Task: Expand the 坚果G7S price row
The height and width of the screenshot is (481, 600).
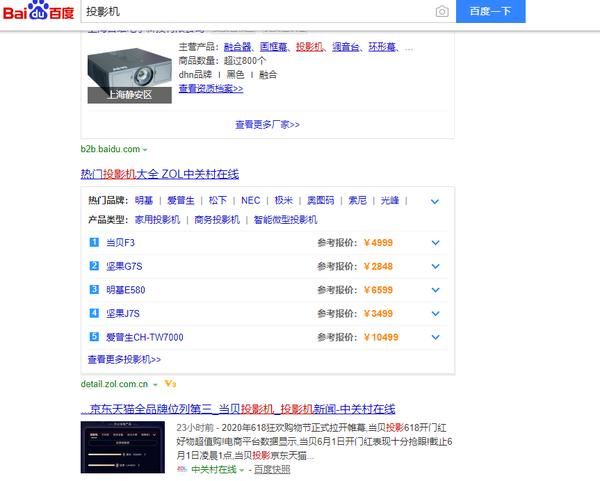Action: (434, 266)
